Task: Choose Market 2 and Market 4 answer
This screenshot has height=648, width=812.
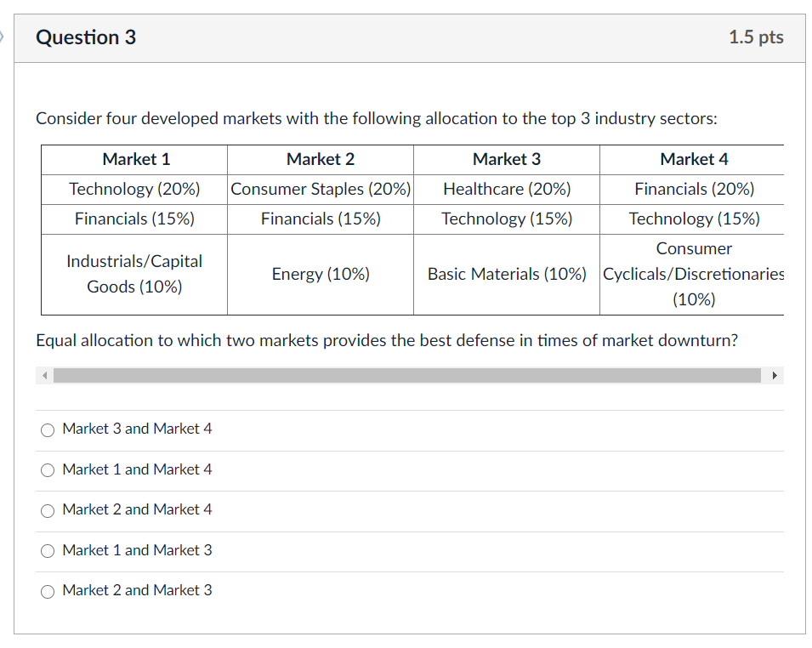Action: click(x=48, y=511)
